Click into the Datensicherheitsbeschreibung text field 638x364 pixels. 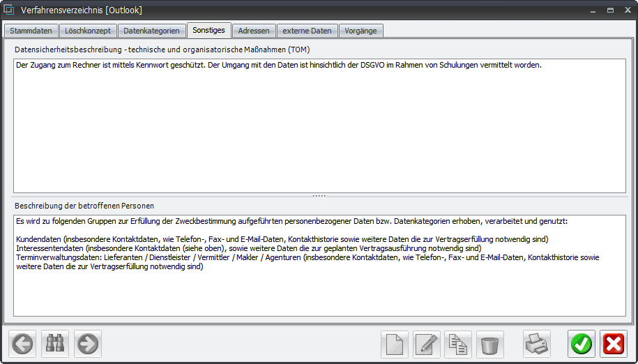pyautogui.click(x=319, y=126)
